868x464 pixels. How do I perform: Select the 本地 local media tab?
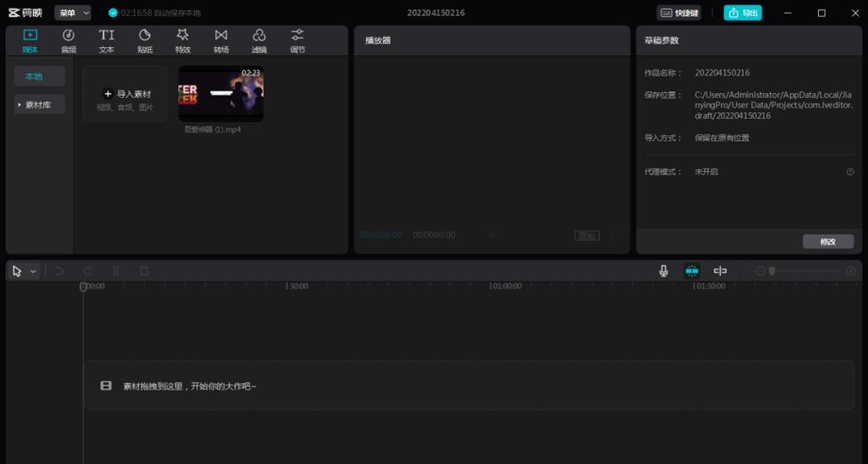[x=39, y=76]
